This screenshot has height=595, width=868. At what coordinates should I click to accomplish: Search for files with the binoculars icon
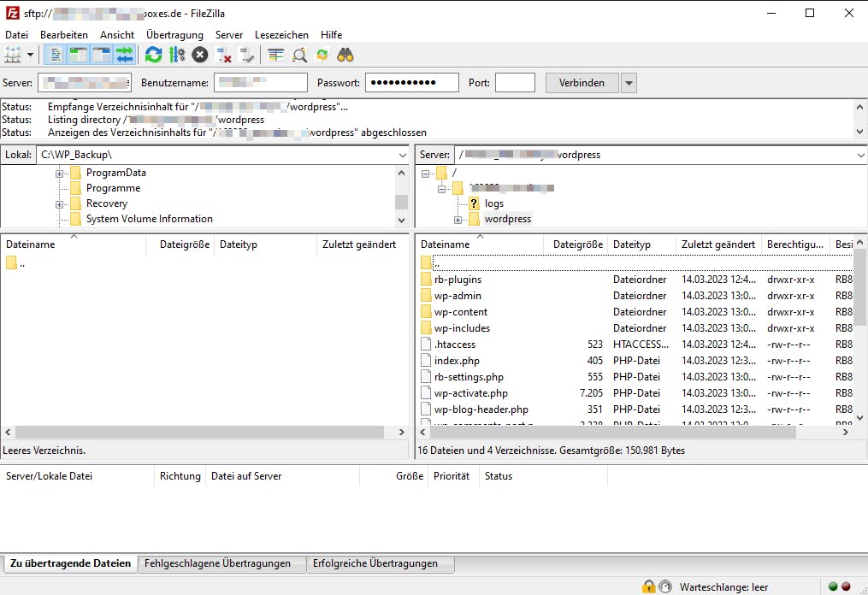(345, 54)
